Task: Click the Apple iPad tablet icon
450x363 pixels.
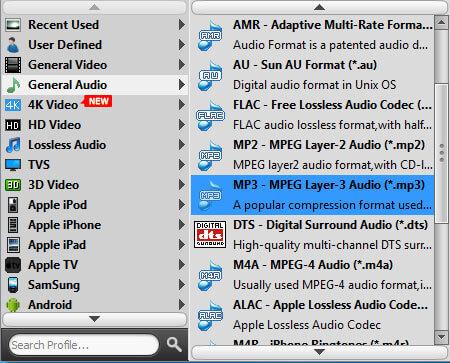Action: pyautogui.click(x=13, y=245)
